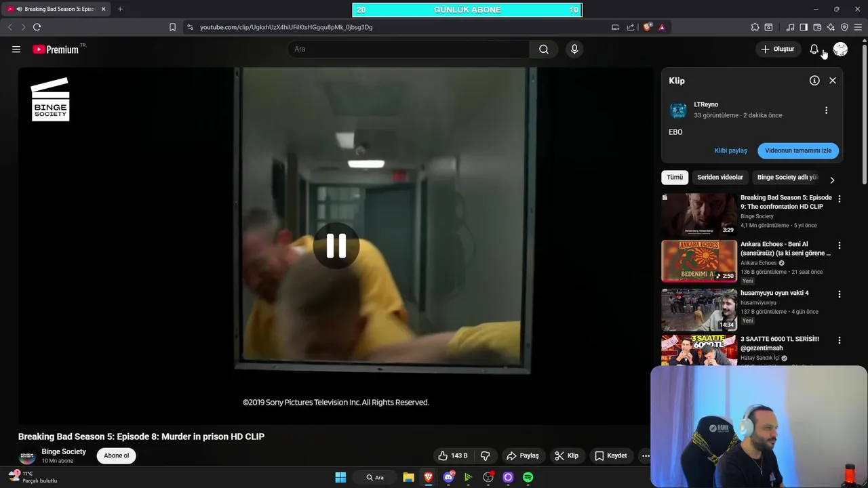Screen dimensions: 868x488
Task: Open Create menu with Oluştur button
Action: 777,49
